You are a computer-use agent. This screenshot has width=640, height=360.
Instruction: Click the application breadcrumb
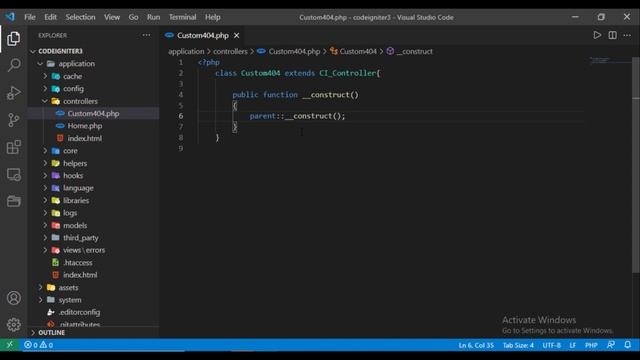click(186, 51)
